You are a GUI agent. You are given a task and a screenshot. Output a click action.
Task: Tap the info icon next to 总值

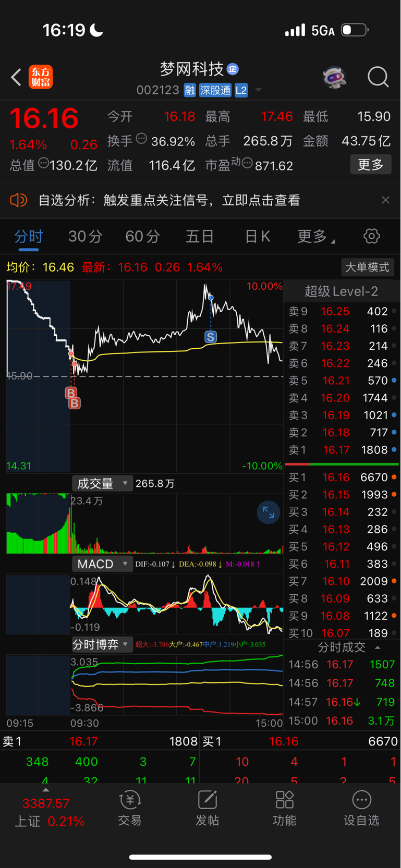click(x=44, y=163)
